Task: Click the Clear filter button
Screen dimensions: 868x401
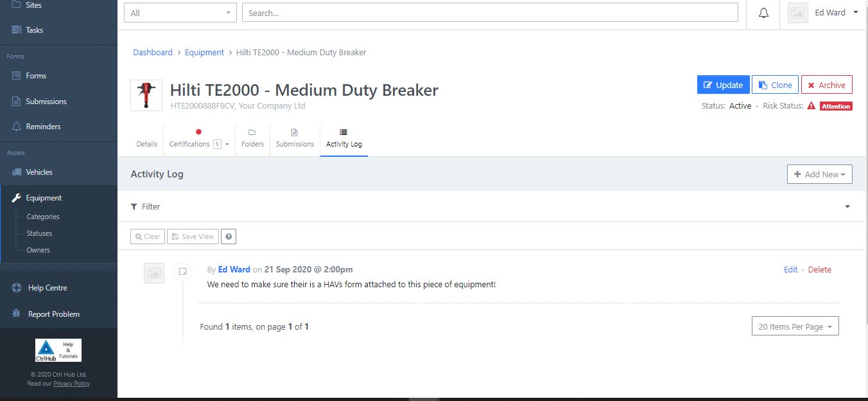Action: 148,236
